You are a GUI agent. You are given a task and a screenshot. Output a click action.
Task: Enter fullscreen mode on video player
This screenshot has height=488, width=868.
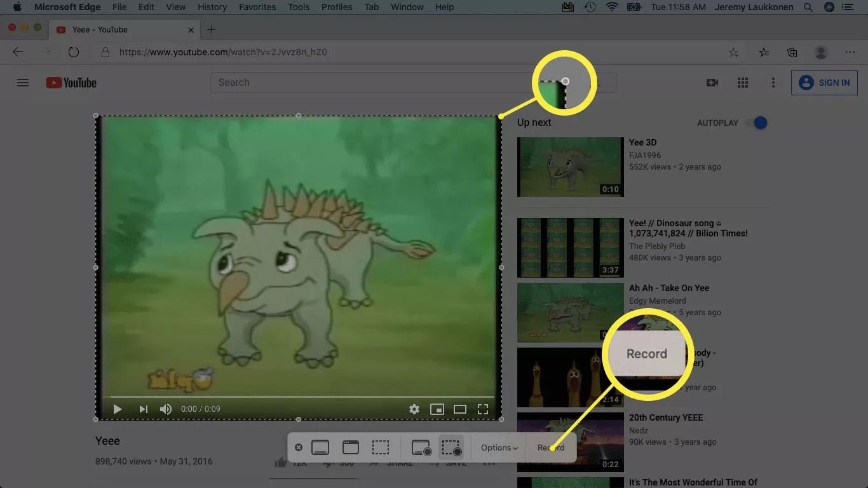coord(483,409)
